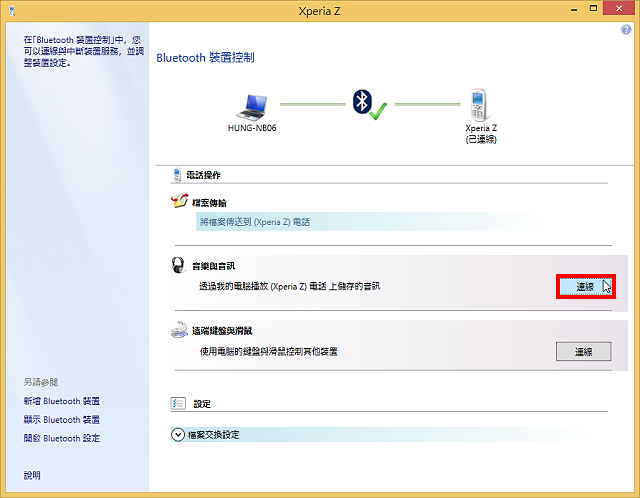640x498 pixels.
Task: Click the 設定 section heading
Action: [x=202, y=404]
